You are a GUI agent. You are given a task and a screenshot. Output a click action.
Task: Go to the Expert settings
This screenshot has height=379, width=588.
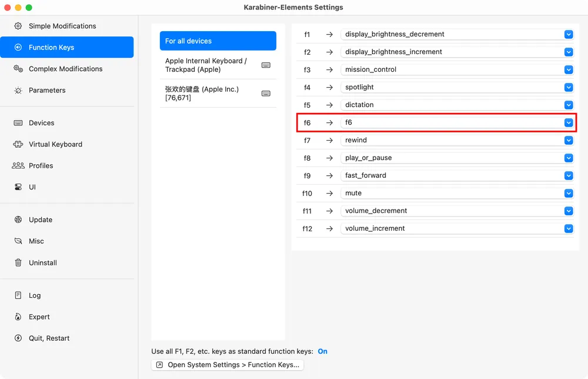pos(39,317)
